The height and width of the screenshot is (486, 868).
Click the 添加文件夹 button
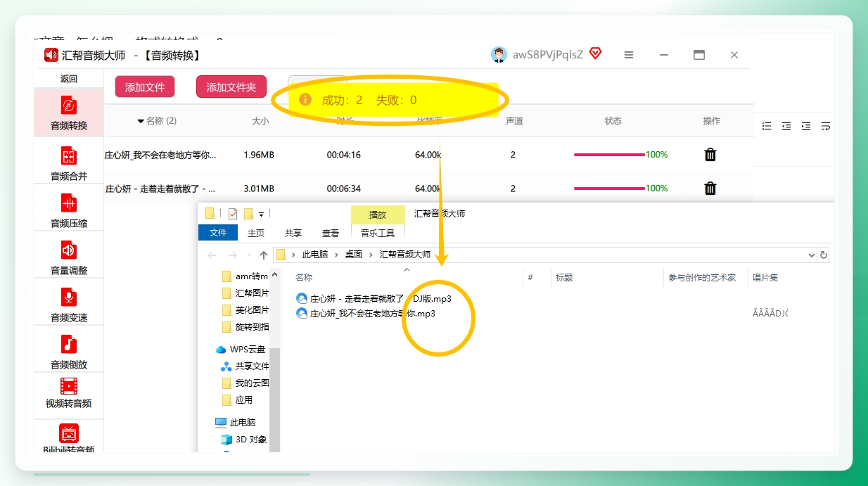pos(231,87)
